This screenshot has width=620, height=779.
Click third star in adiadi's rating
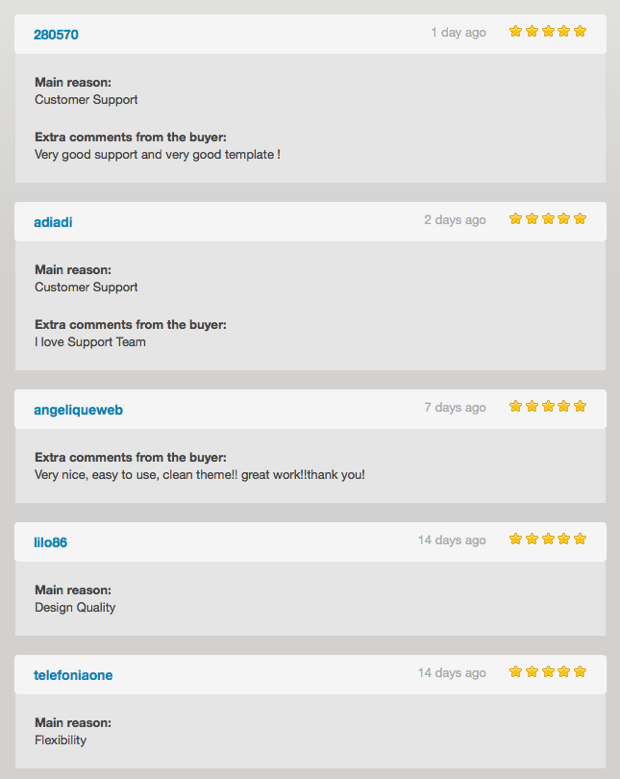point(548,219)
